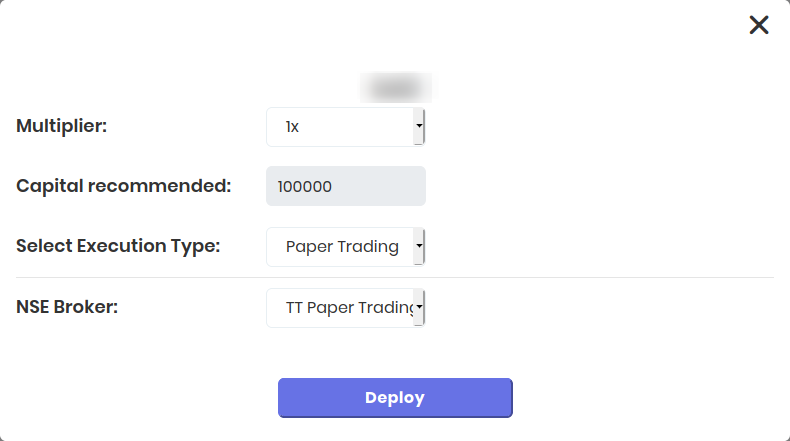Click the arrow on the Multiplier select box
790x441 pixels.
tap(420, 127)
